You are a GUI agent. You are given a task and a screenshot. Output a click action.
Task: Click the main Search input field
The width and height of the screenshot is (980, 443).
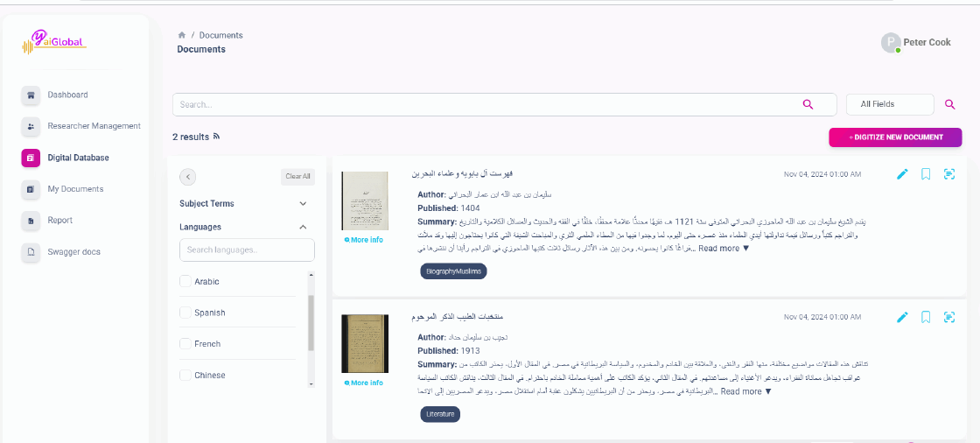tap(504, 104)
